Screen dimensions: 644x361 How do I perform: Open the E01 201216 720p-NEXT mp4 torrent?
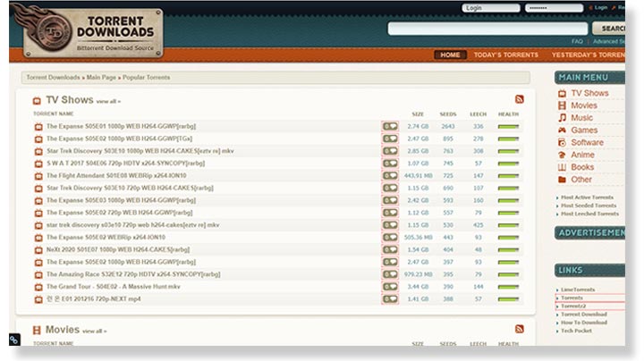[94, 298]
